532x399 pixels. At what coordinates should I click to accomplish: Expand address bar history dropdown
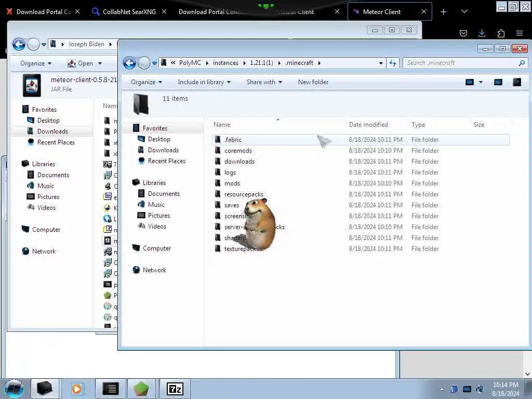pyautogui.click(x=381, y=63)
